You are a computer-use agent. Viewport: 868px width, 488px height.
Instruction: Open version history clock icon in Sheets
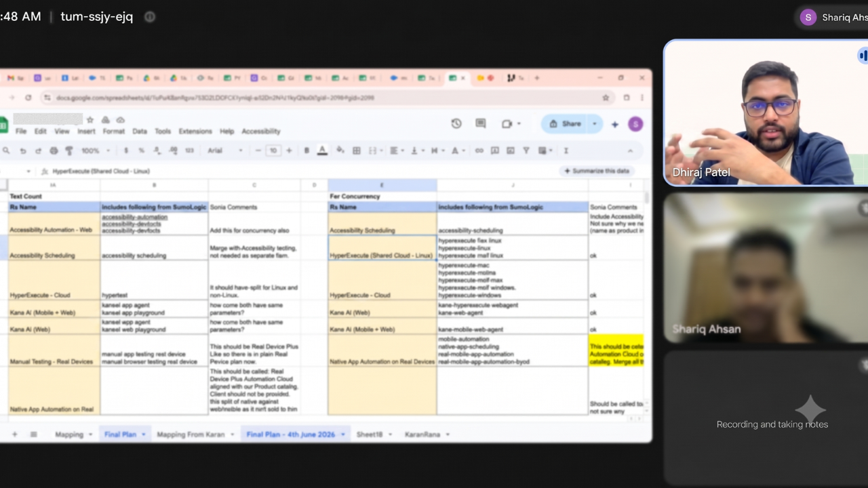(x=456, y=124)
